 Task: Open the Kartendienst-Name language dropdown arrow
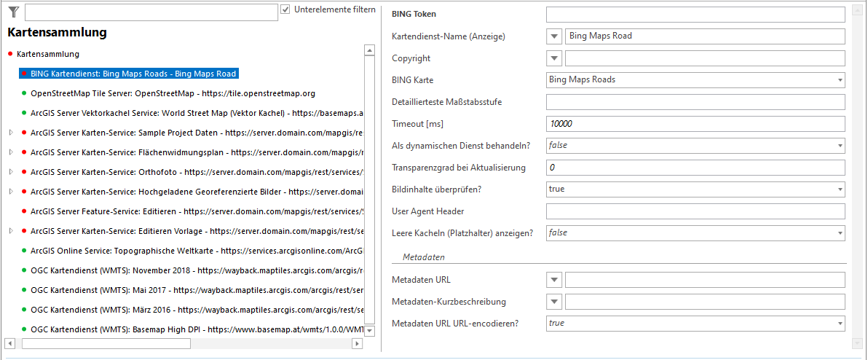pos(554,36)
